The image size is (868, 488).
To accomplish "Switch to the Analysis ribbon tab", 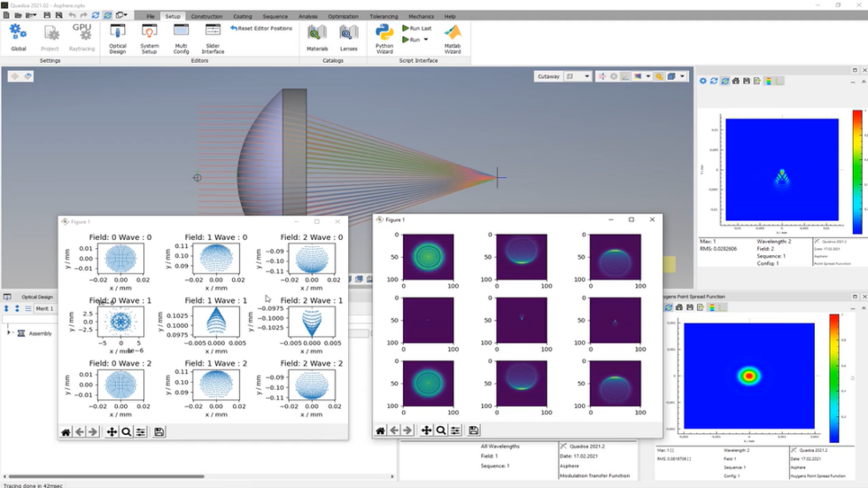I will (308, 17).
